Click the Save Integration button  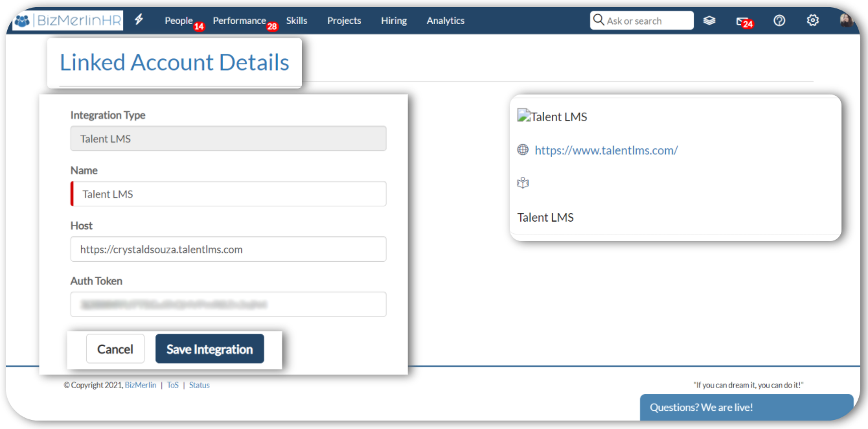210,349
